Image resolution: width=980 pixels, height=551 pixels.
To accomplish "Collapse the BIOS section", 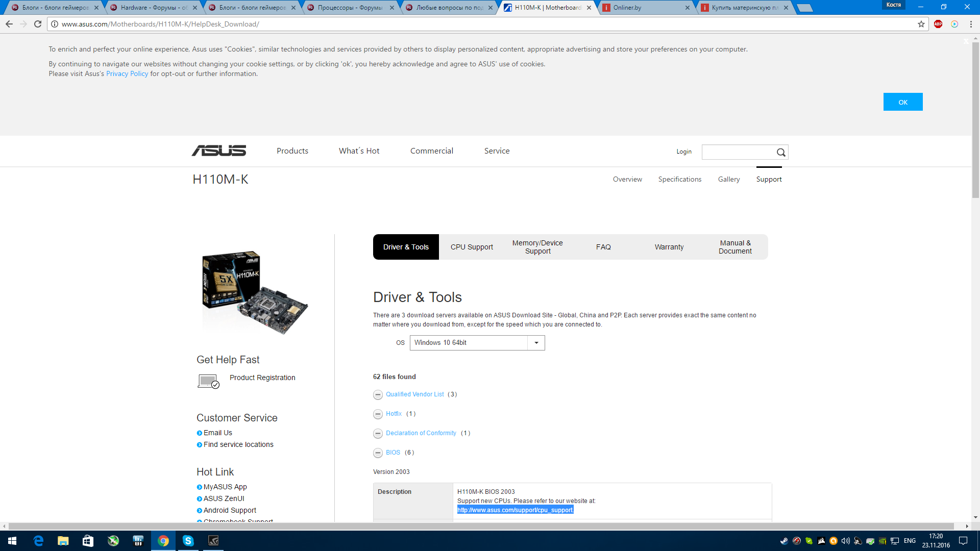I will click(378, 453).
